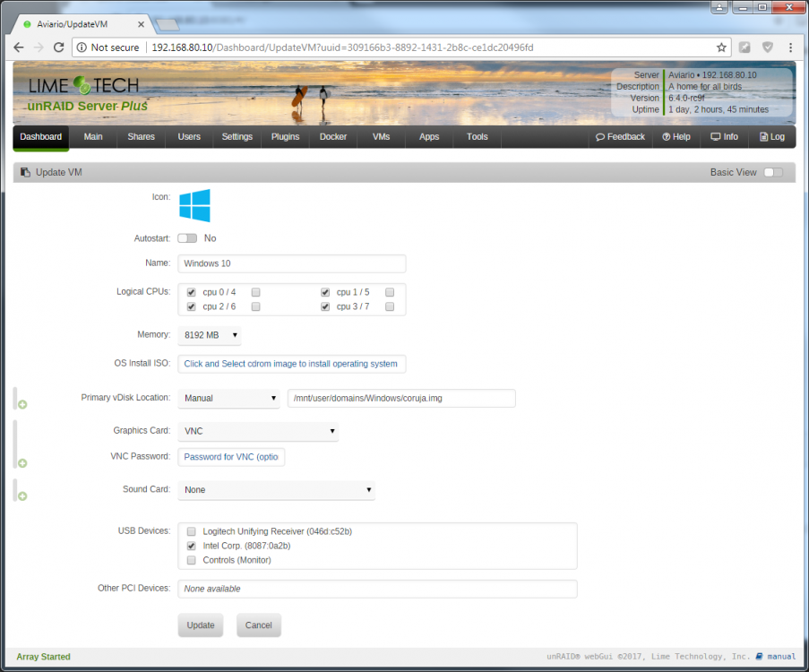This screenshot has width=809, height=672.
Task: Open the Memory 8192 MB dropdown
Action: [210, 335]
